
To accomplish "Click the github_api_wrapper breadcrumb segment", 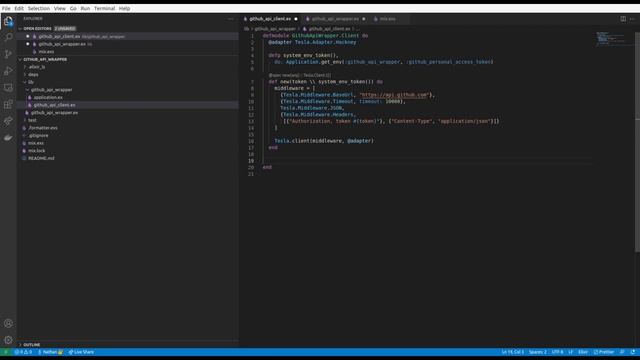I will (275, 29).
